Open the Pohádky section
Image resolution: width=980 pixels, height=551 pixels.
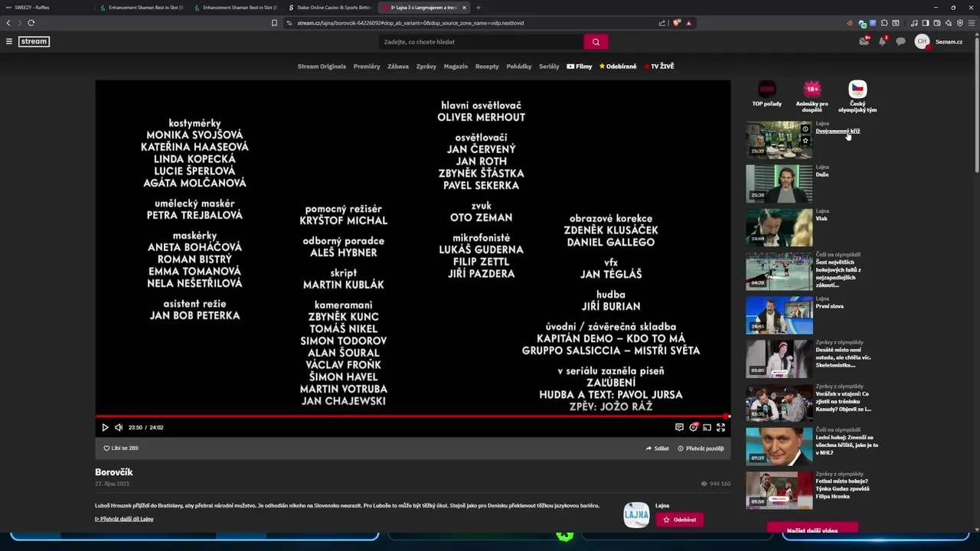pyautogui.click(x=519, y=67)
